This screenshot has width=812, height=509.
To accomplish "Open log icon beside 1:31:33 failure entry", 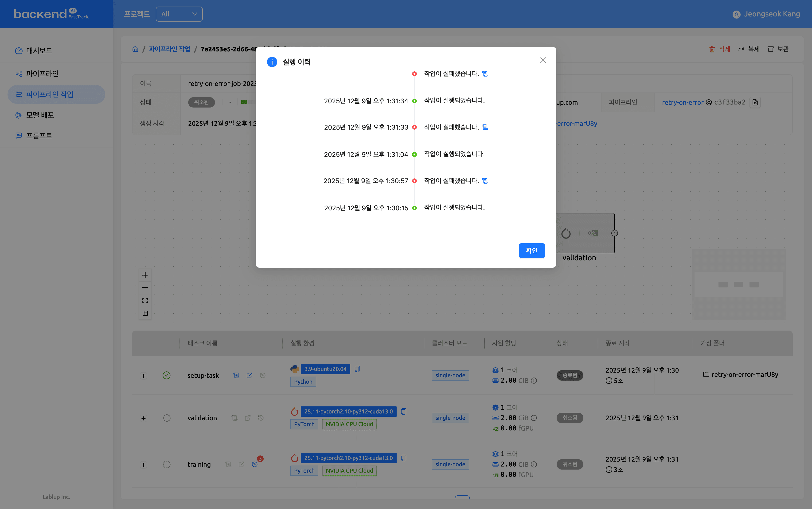I will (485, 127).
